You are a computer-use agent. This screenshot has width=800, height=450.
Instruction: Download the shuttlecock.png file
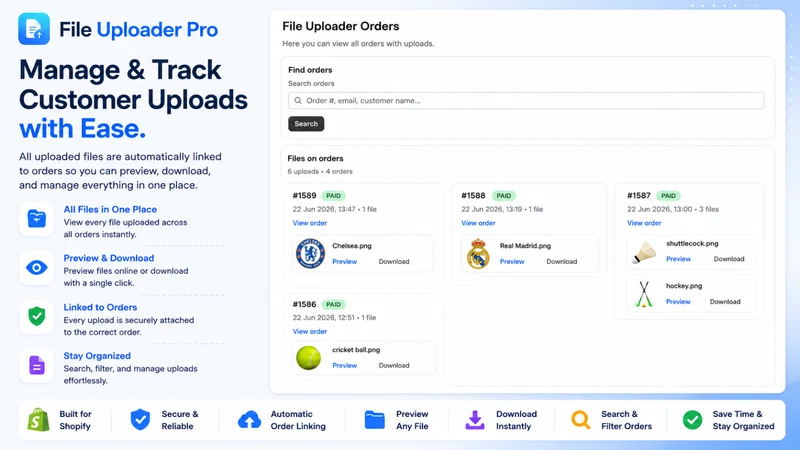point(729,259)
